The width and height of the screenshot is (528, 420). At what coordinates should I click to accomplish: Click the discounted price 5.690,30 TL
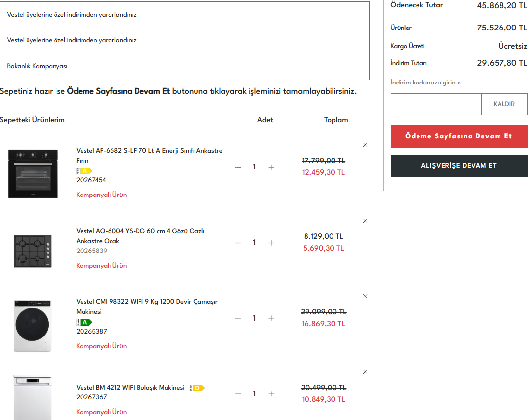tap(324, 248)
